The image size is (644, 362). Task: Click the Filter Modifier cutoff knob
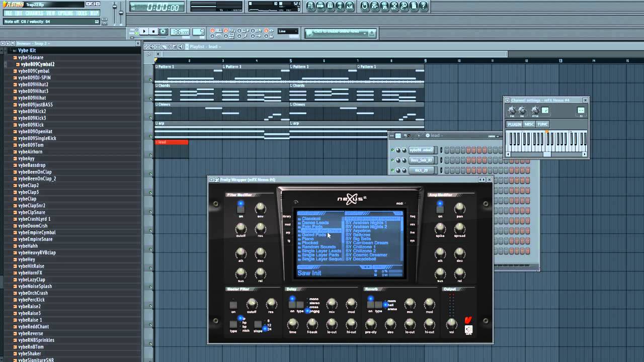click(x=240, y=229)
